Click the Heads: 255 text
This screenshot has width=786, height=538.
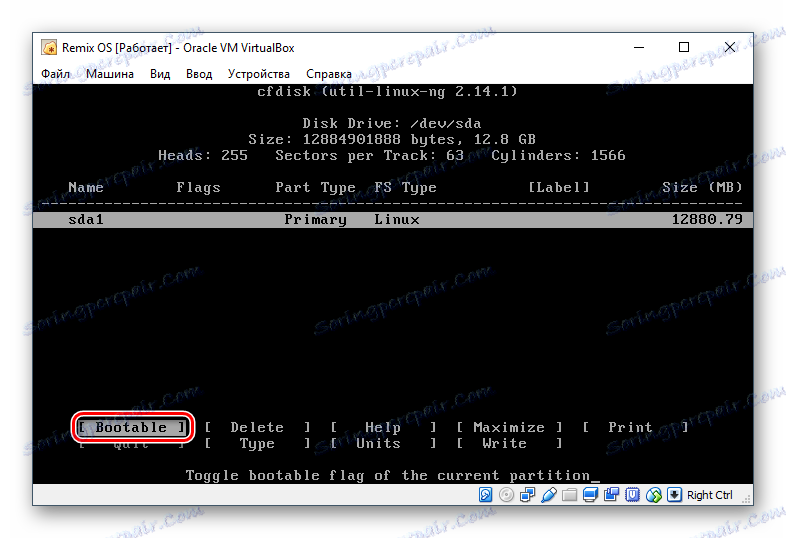[203, 155]
